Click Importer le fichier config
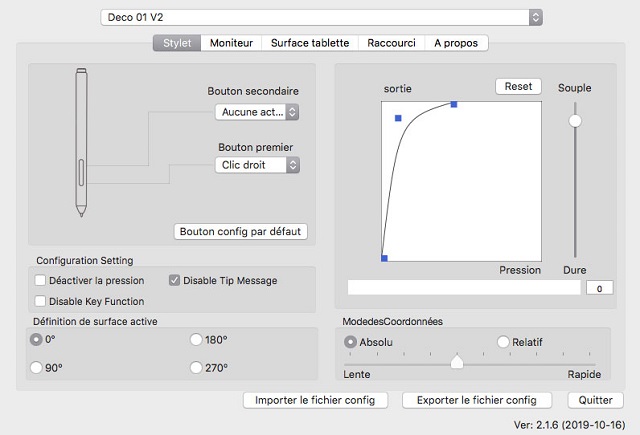The width and height of the screenshot is (640, 435). [315, 400]
